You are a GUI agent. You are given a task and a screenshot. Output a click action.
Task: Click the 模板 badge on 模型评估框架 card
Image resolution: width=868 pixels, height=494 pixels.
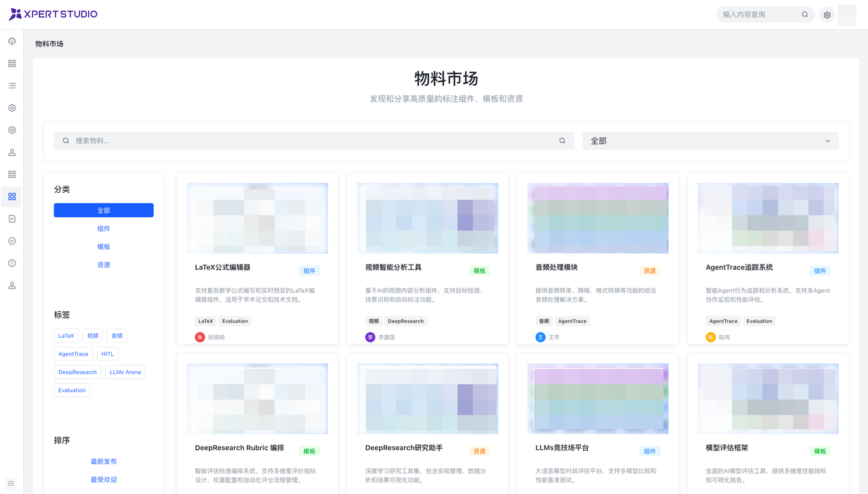[x=820, y=451]
